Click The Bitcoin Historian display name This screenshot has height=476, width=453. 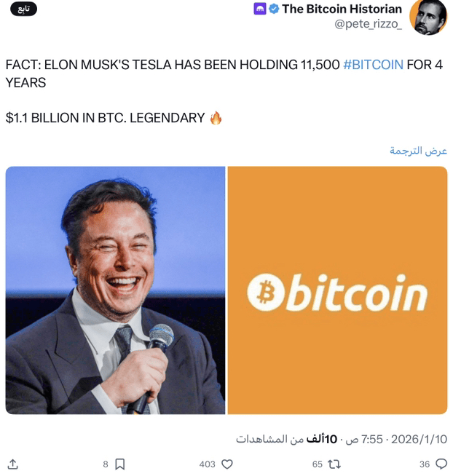[x=342, y=9]
